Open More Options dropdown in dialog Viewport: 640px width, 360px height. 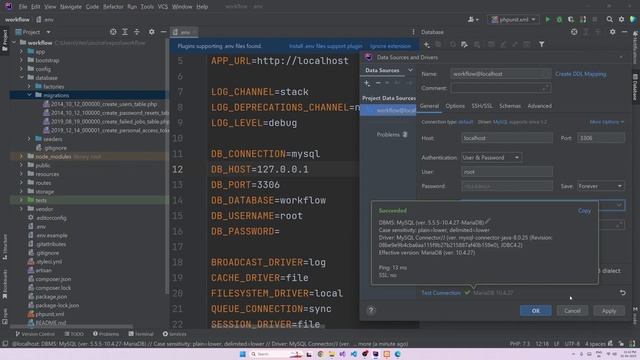point(607,122)
